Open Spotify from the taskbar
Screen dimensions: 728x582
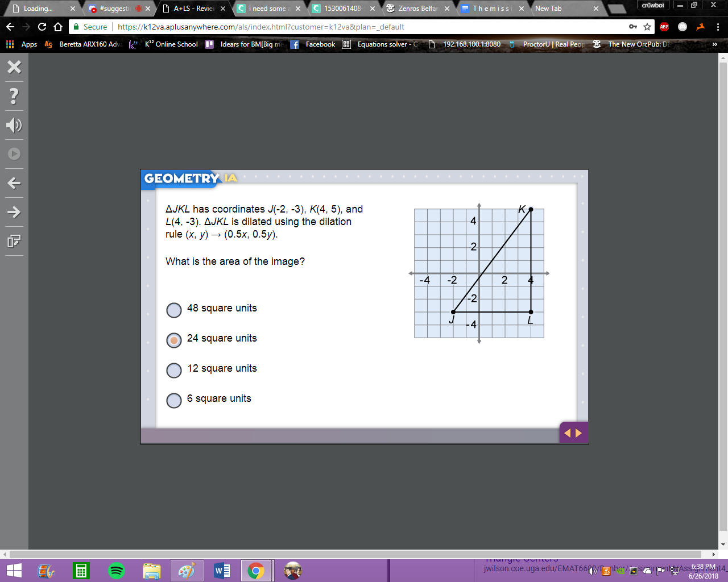point(117,571)
